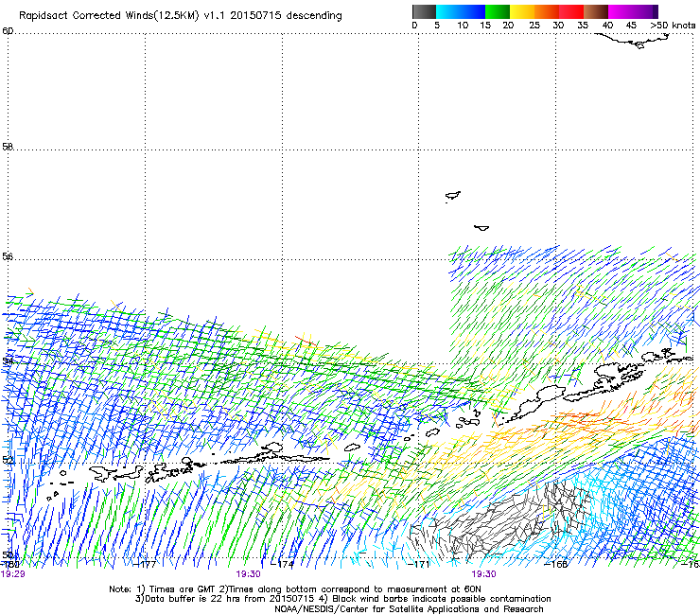Click the black contaminated wind barbs patch
Screen dimensions: 700x615
point(500,520)
